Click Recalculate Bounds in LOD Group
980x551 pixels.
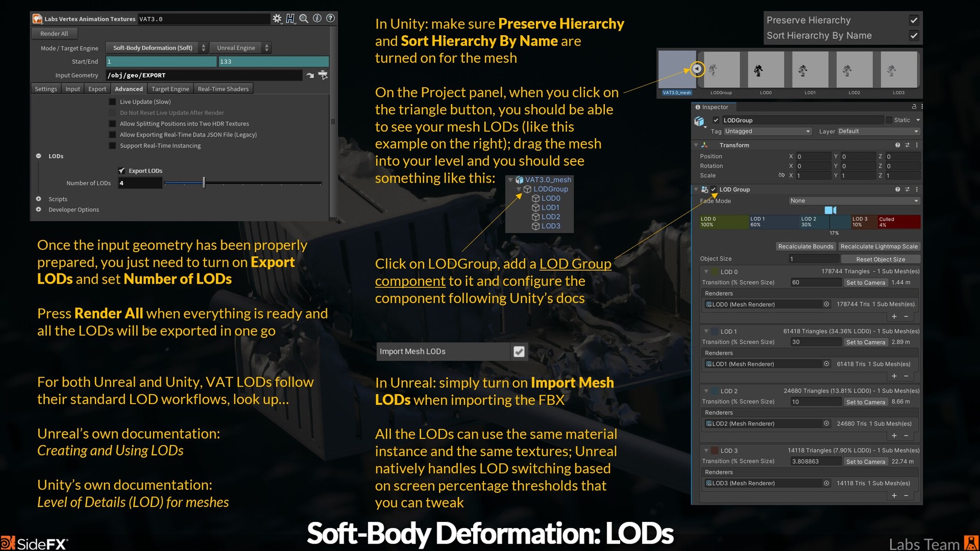pos(805,246)
